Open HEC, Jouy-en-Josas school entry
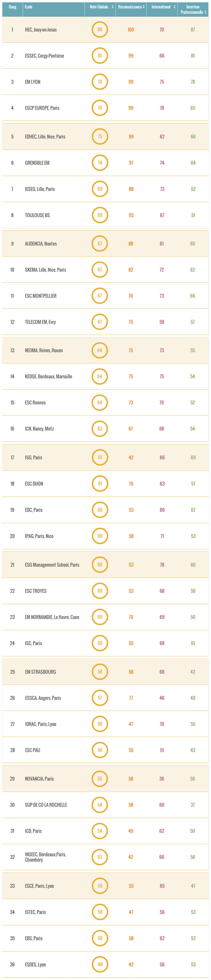The height and width of the screenshot is (980, 211). (x=41, y=30)
